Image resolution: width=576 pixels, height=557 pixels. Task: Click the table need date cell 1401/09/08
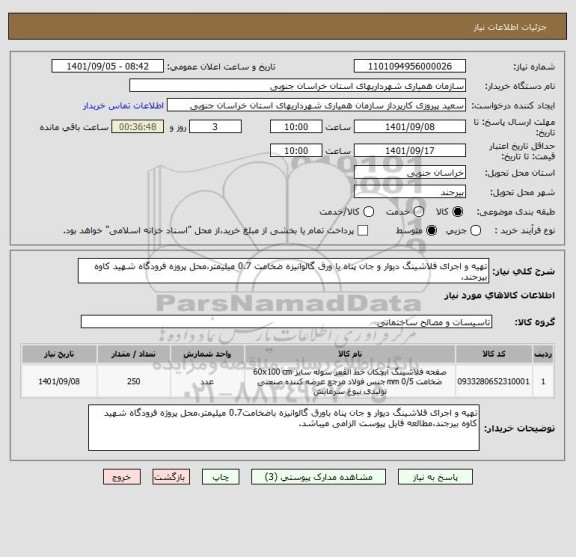pyautogui.click(x=59, y=381)
